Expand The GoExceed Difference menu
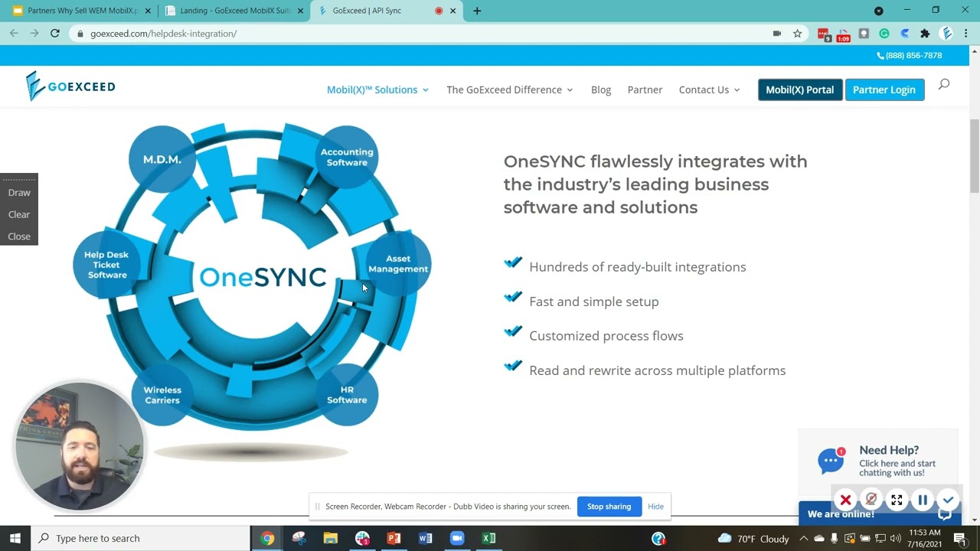Viewport: 980px width, 551px height. pos(510,90)
